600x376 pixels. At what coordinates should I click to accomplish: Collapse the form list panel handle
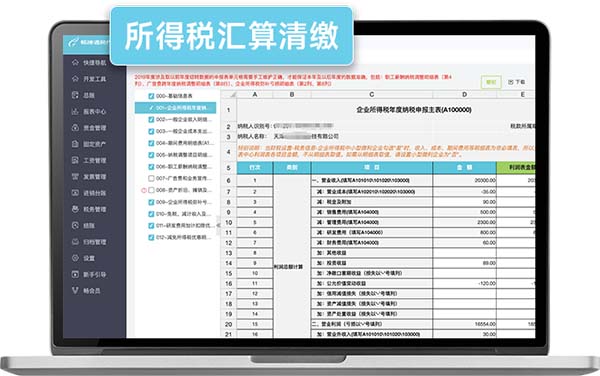(x=218, y=226)
